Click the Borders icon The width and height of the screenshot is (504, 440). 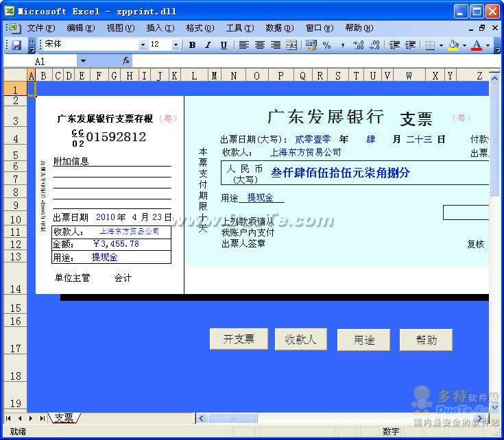(430, 45)
